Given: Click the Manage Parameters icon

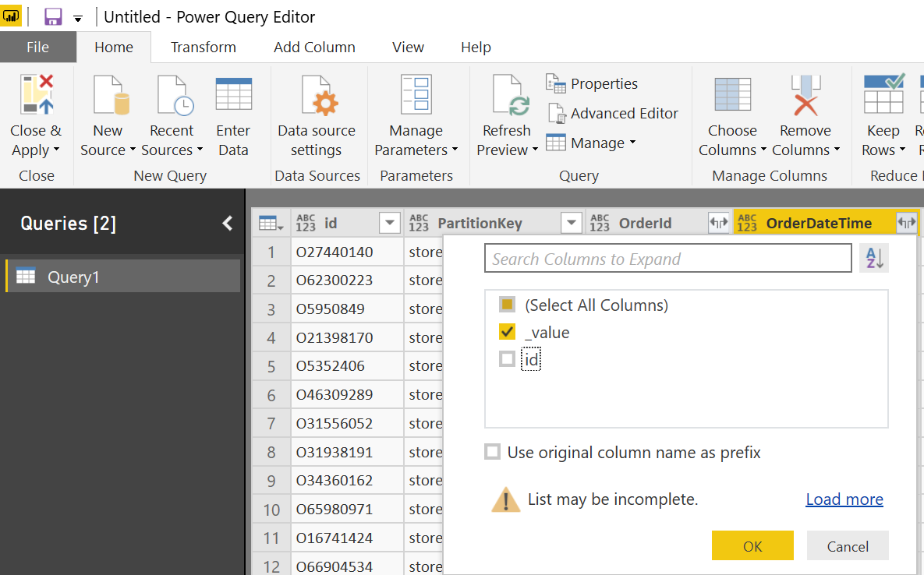Looking at the screenshot, I should [416, 94].
